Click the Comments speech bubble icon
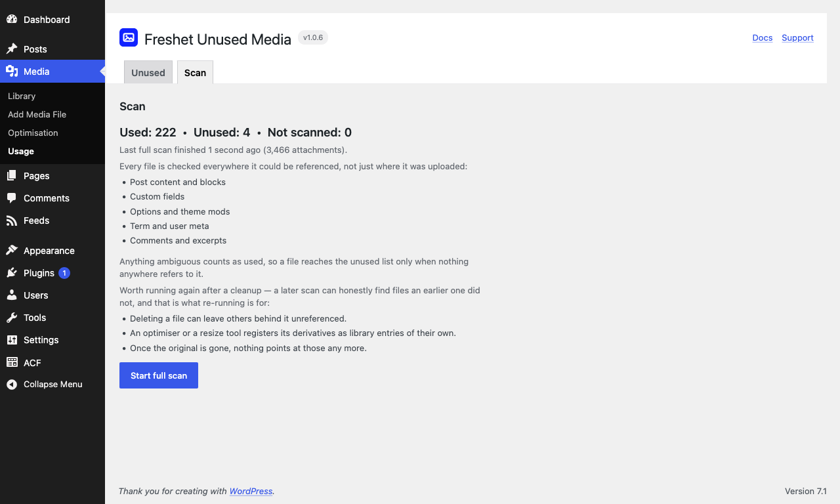Image resolution: width=840 pixels, height=504 pixels. (x=12, y=198)
